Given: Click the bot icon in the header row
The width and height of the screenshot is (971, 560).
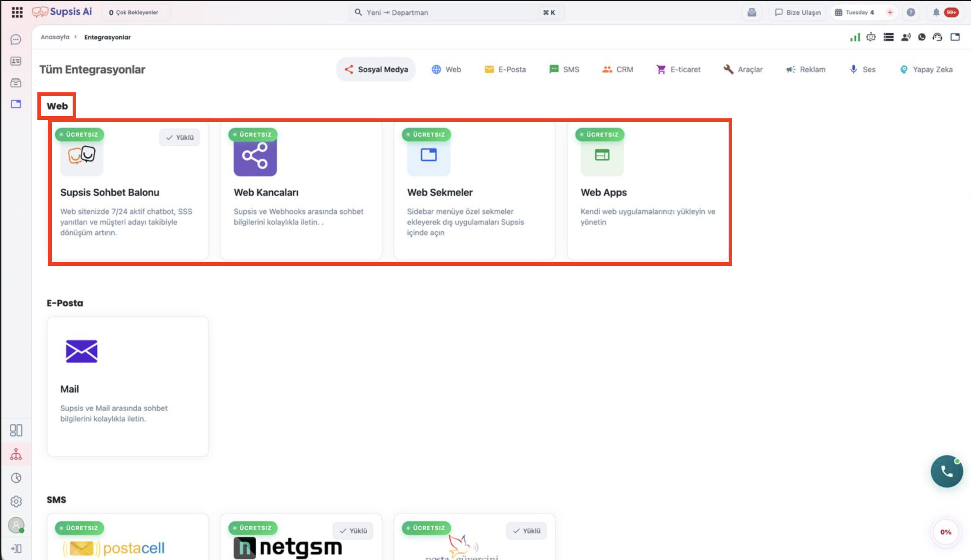Looking at the screenshot, I should point(871,37).
